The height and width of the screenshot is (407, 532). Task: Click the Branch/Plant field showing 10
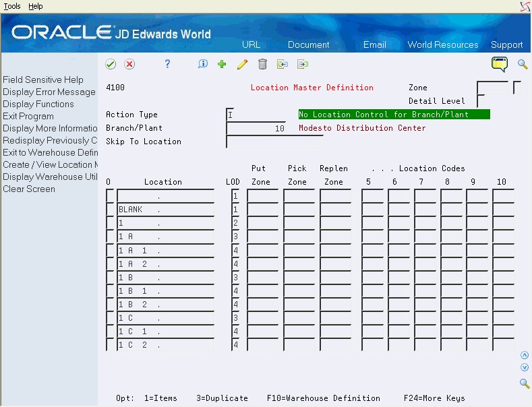tap(256, 128)
